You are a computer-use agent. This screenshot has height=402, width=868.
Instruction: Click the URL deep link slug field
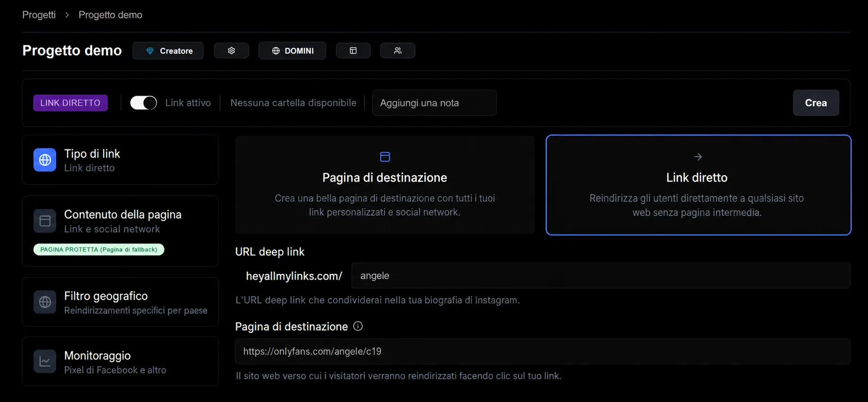601,275
